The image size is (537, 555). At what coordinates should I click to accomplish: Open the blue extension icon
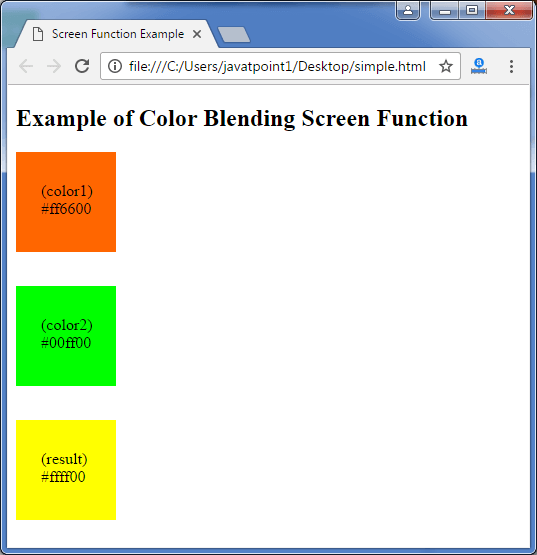(479, 66)
